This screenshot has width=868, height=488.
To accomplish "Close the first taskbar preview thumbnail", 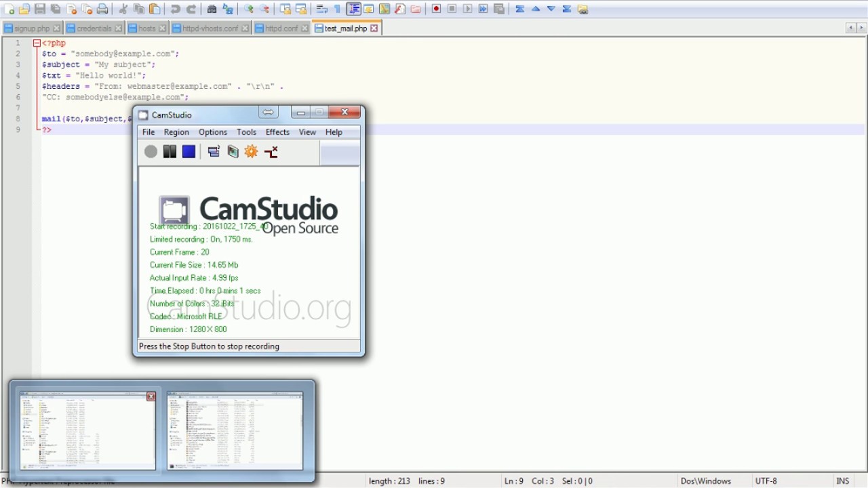I will (x=151, y=396).
